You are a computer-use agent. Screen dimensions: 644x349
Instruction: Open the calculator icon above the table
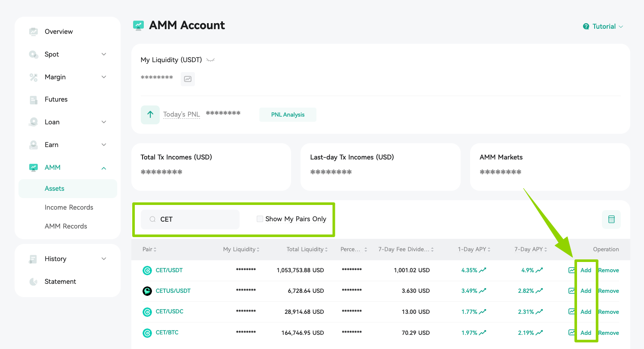tap(611, 219)
